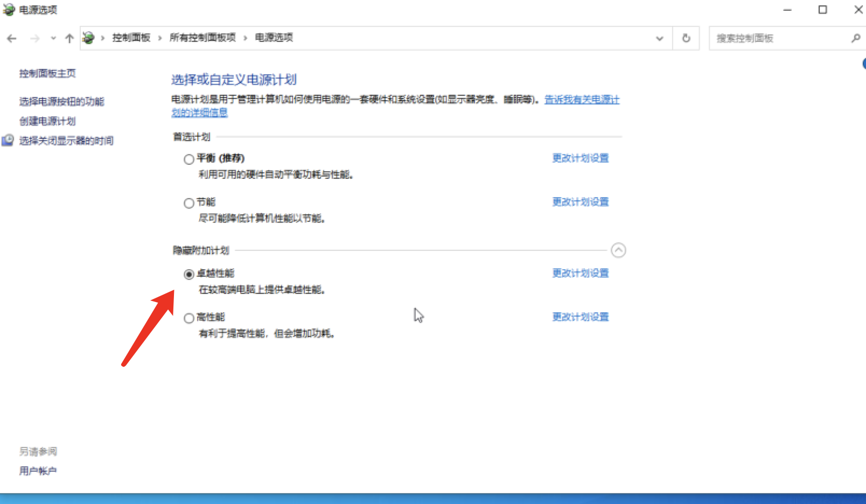Select the 高性能 power plan
Viewport: 866px width, 504px height.
click(189, 318)
